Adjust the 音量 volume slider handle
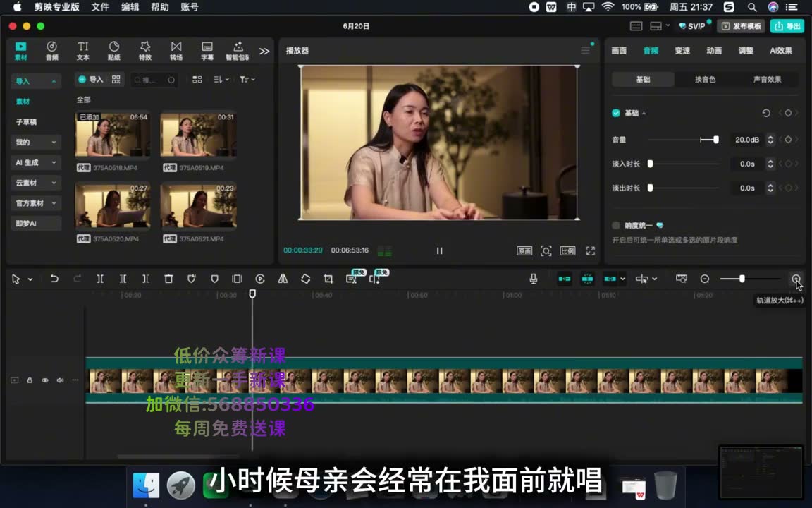The image size is (812, 508). (x=715, y=140)
